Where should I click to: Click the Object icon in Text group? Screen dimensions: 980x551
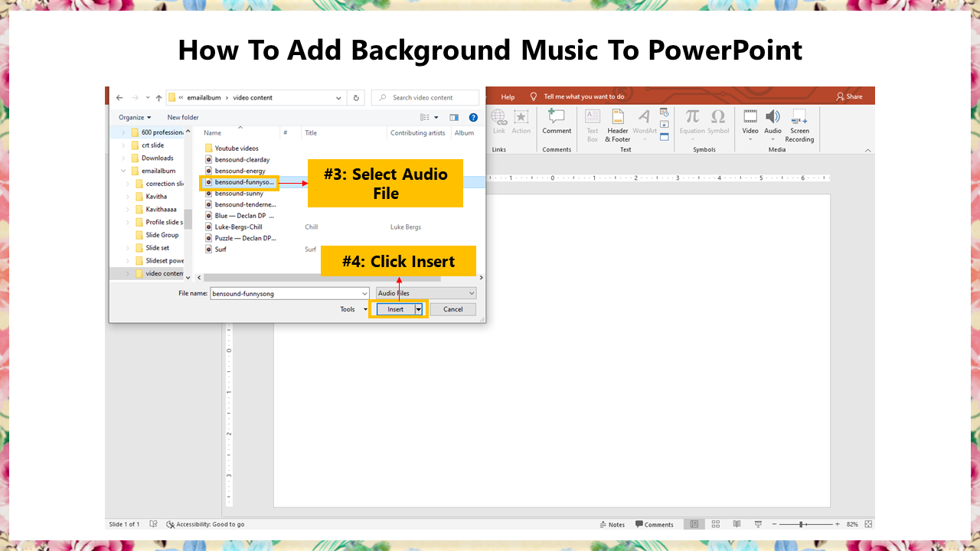click(x=664, y=136)
